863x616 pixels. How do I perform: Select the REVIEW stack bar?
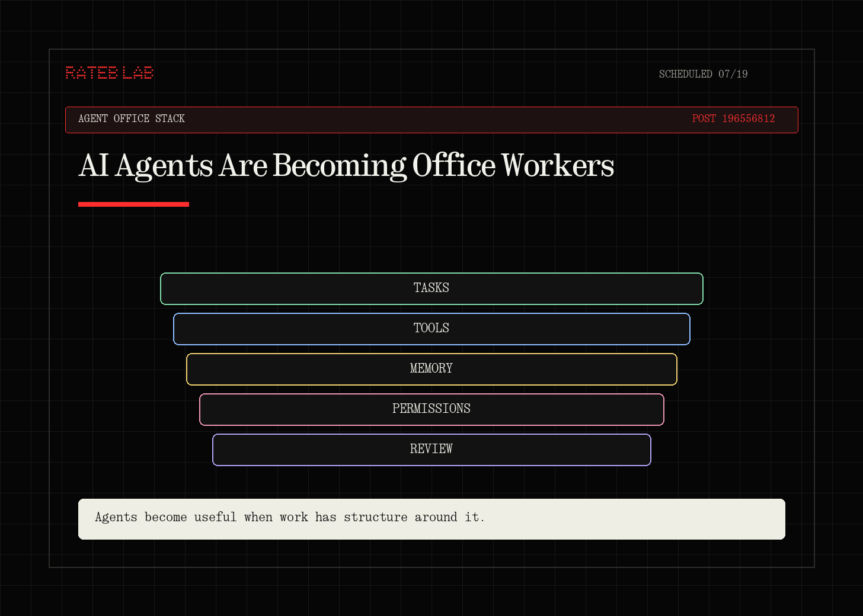[x=431, y=450]
